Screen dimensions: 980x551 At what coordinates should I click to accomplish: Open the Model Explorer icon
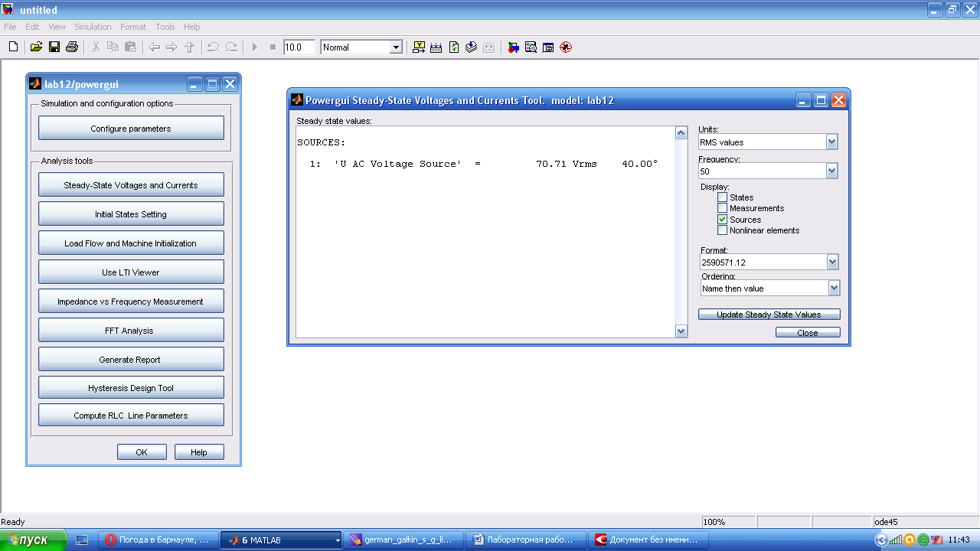click(x=531, y=47)
